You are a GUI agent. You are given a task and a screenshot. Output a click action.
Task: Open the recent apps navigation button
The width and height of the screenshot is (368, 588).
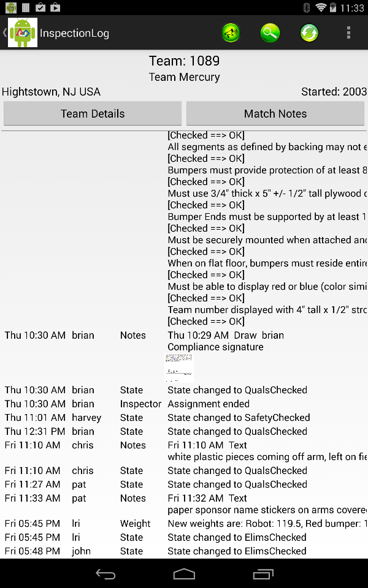(263, 574)
